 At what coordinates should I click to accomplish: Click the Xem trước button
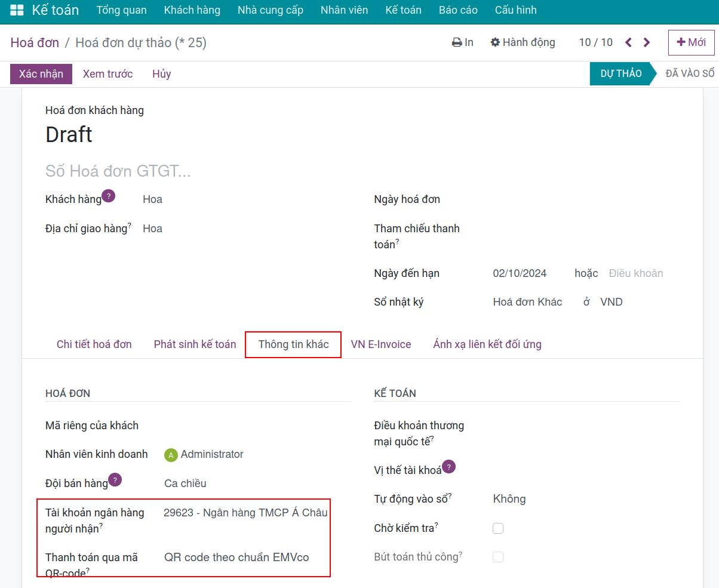(x=108, y=74)
